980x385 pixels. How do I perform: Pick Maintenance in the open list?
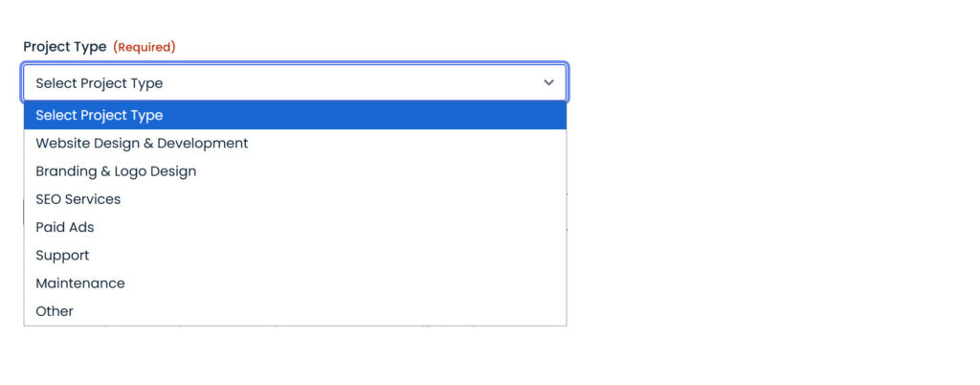295,283
